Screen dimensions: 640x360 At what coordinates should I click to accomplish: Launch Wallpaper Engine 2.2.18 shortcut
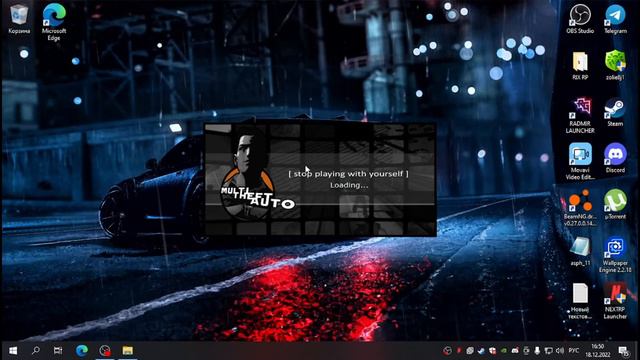615,255
